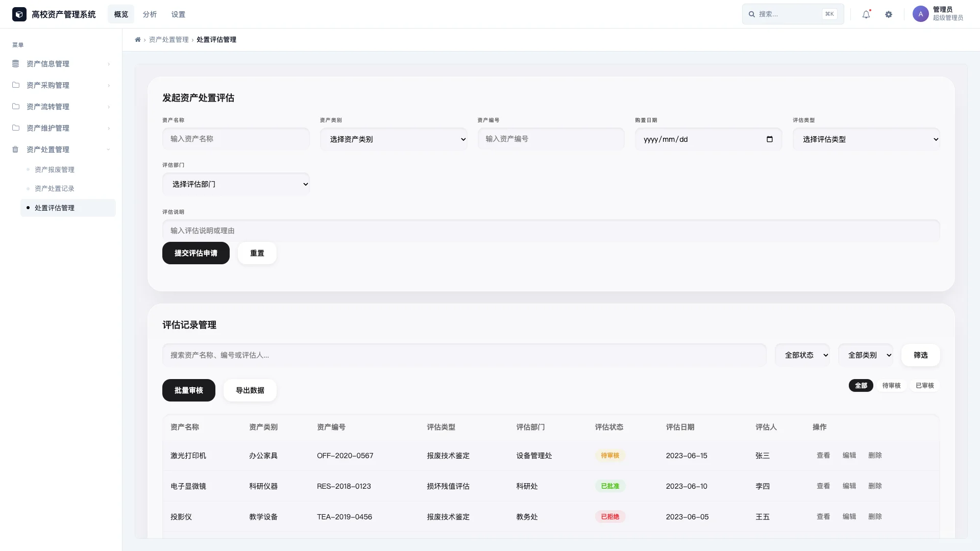The image size is (980, 551).
Task: Click the search magnifier icon
Action: click(751, 14)
